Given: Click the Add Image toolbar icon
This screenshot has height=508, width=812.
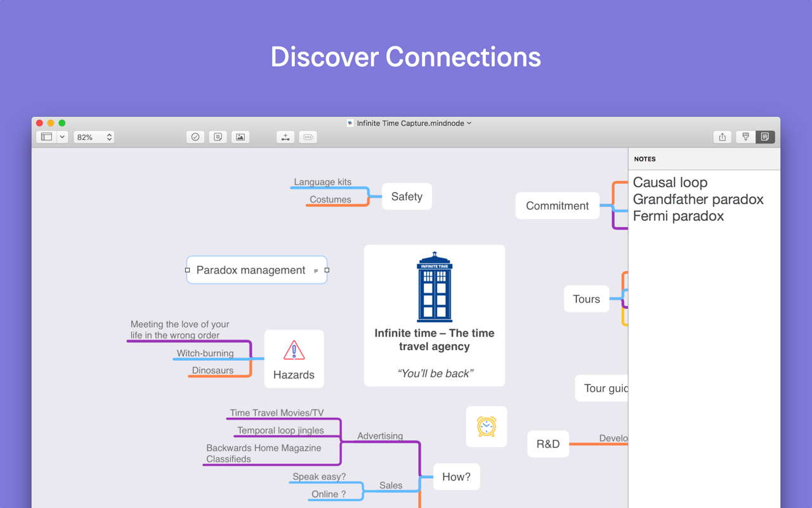Looking at the screenshot, I should [240, 137].
